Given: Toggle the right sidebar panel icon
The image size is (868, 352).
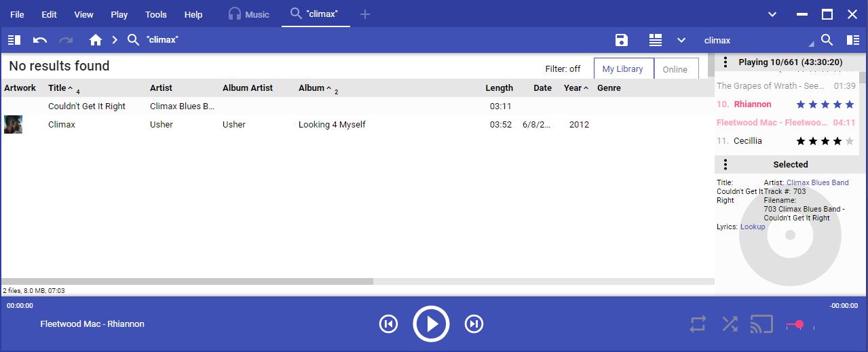Looking at the screenshot, I should 853,40.
